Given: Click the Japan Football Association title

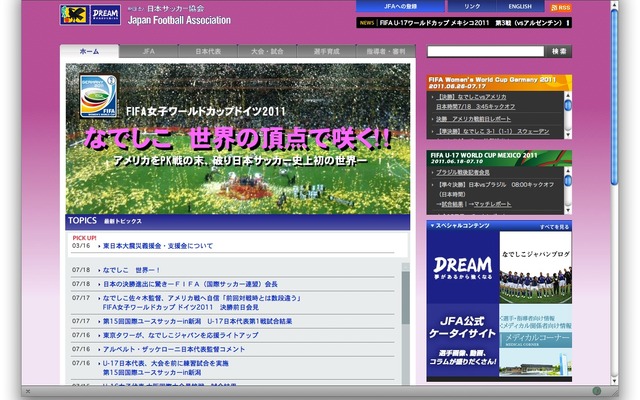Looking at the screenshot, I should [x=179, y=20].
